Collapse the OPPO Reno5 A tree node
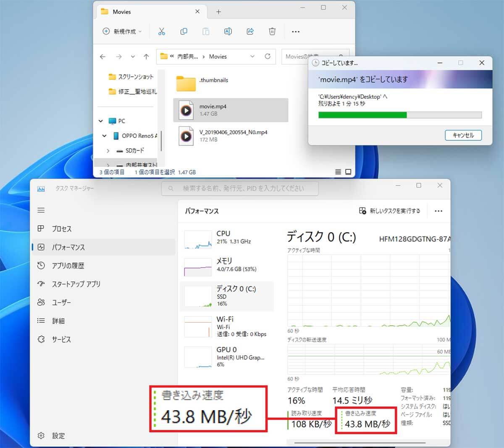 pos(105,136)
